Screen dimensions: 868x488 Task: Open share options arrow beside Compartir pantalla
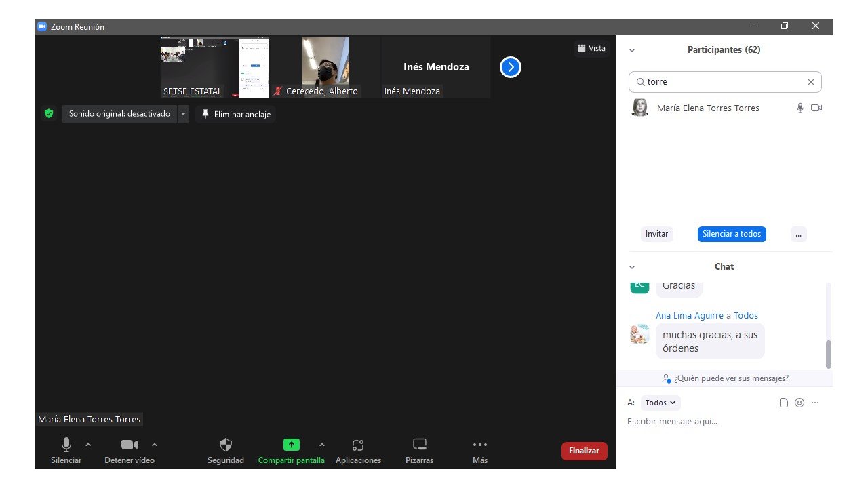click(x=321, y=445)
